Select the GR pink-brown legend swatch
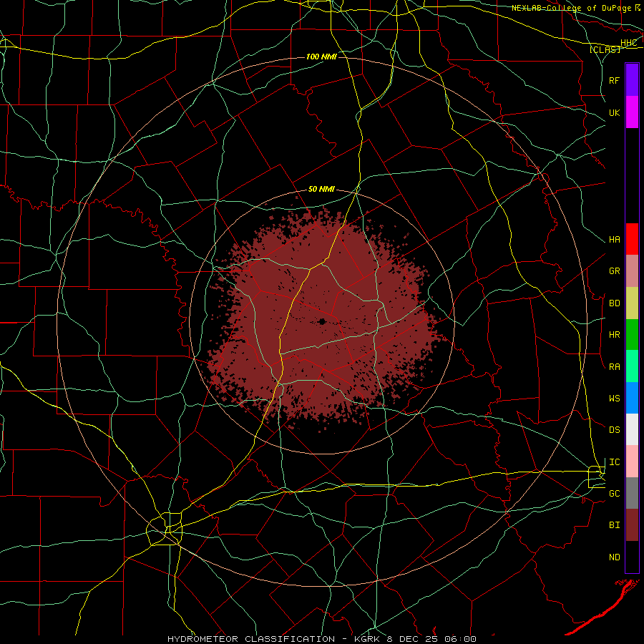This screenshot has height=644, width=644. point(632,271)
